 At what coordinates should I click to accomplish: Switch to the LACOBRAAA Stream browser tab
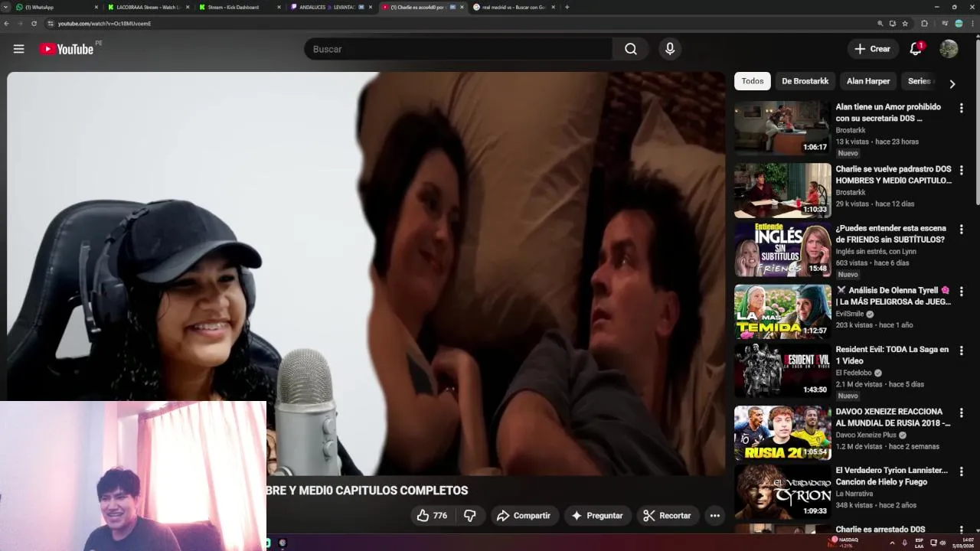pyautogui.click(x=145, y=7)
